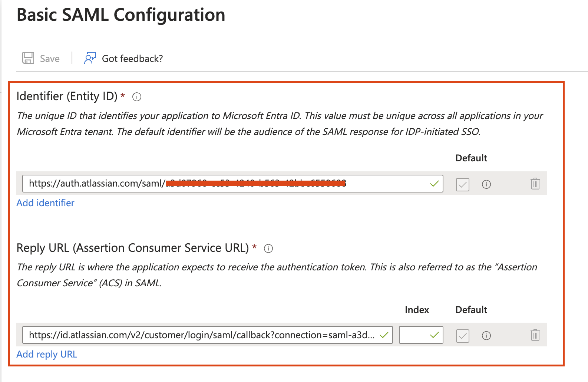
Task: Click Add reply URL link
Action: pyautogui.click(x=47, y=354)
